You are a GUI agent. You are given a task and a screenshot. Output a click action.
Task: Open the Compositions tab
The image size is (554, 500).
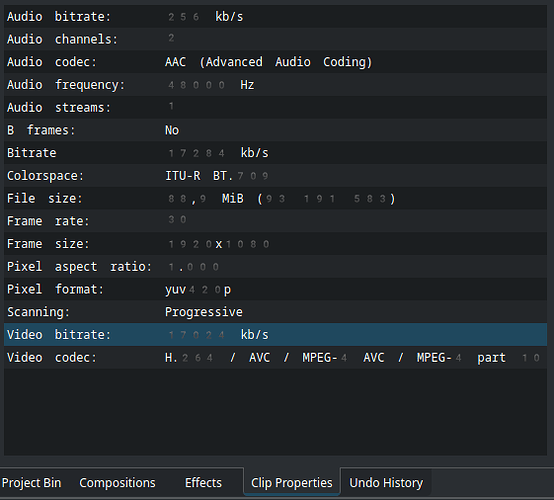point(117,482)
